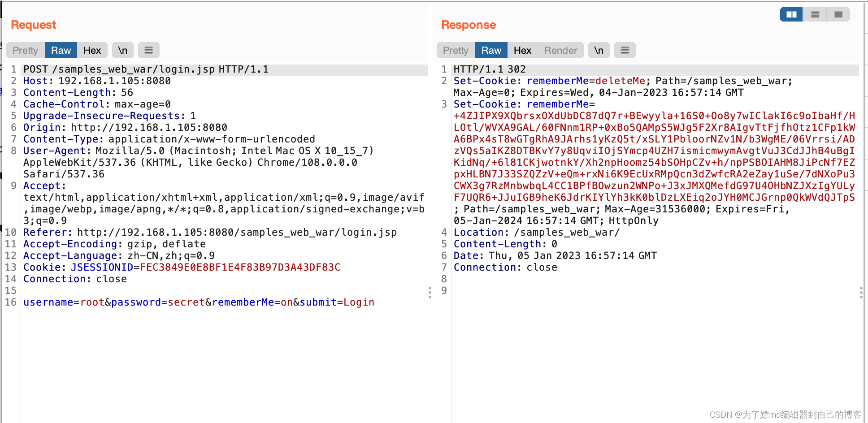Choose side-by-side split layout icon
Screen dimensions: 868x423
click(x=792, y=14)
